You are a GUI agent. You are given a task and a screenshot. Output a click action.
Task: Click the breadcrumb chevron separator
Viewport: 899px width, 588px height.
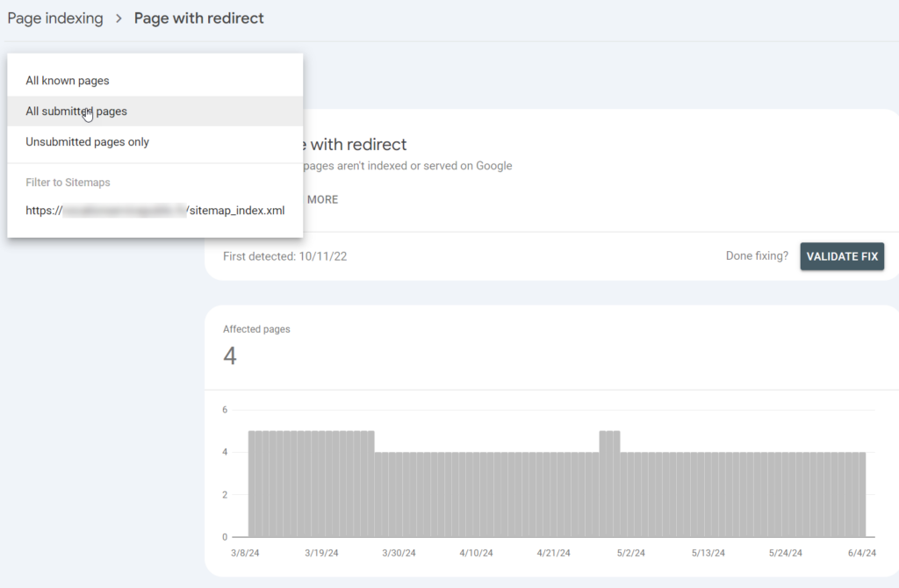pyautogui.click(x=119, y=18)
